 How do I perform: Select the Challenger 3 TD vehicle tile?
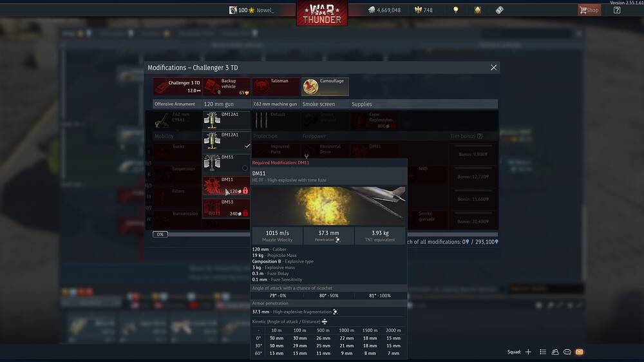click(177, 86)
